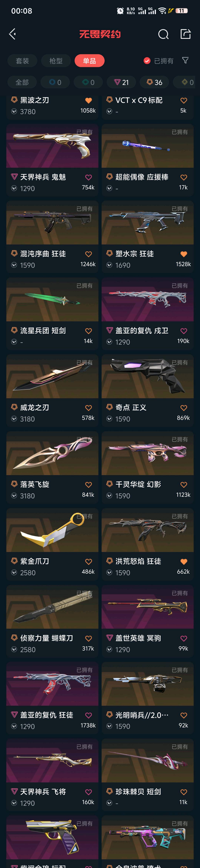This screenshot has height=868, width=200.
Task: Open the search magnifier icon
Action: (163, 34)
